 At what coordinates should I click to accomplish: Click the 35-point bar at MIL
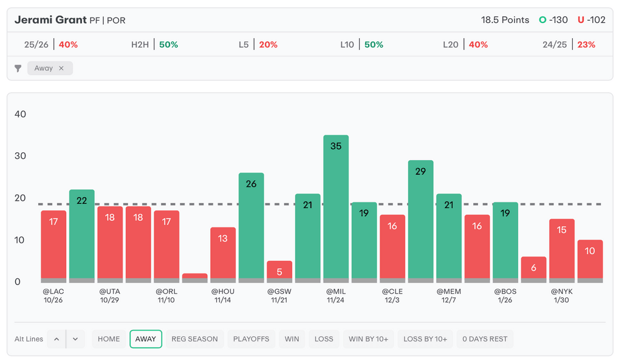point(336,206)
